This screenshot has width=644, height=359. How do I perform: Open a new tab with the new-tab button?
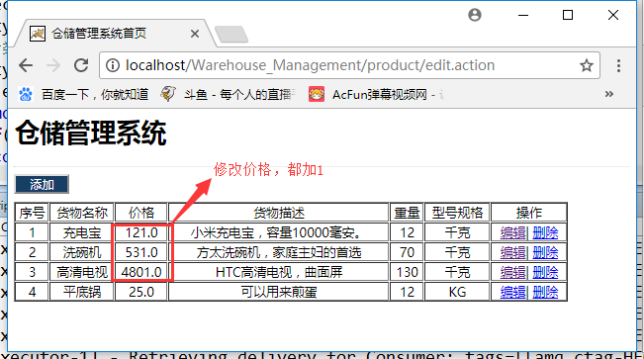pyautogui.click(x=231, y=35)
